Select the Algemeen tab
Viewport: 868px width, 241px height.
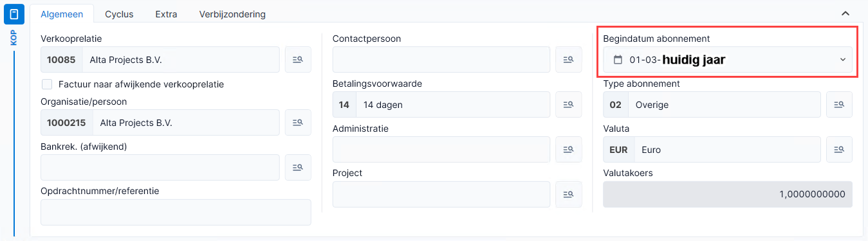62,13
